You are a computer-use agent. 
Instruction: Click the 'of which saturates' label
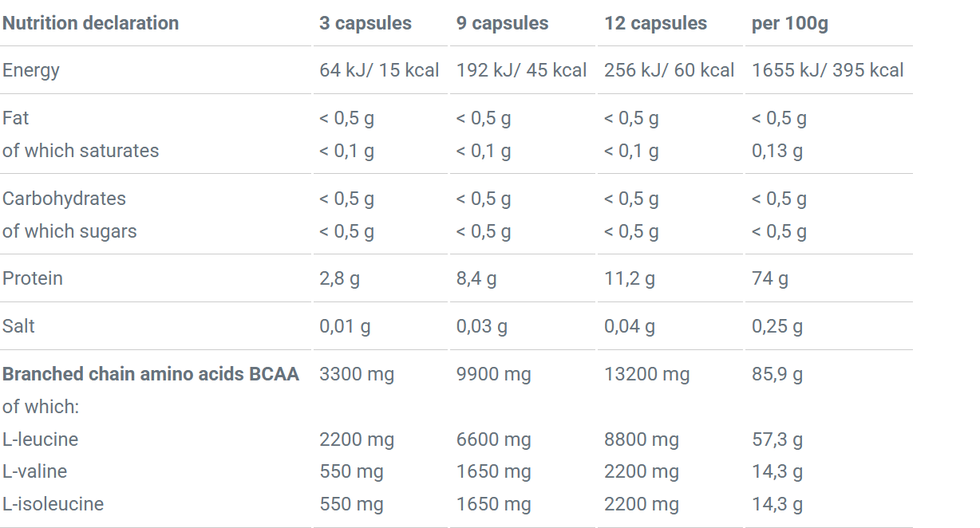coord(81,151)
